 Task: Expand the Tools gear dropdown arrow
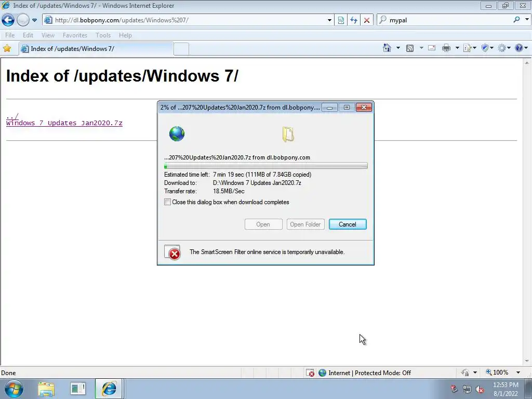(509, 48)
